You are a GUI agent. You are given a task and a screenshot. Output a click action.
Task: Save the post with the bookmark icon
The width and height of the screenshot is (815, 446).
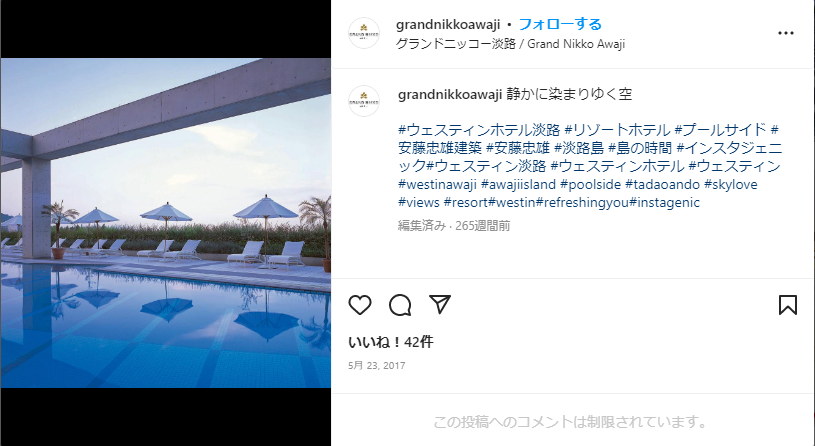pos(787,305)
